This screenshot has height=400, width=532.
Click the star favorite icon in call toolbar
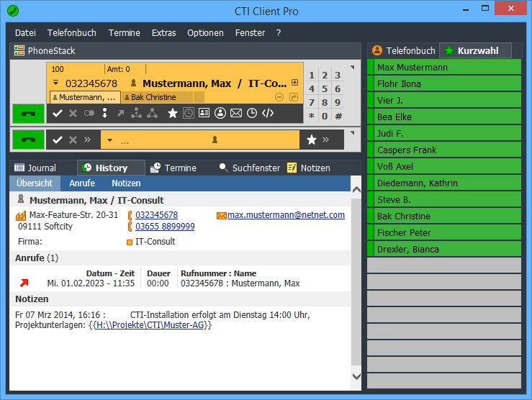pos(173,113)
